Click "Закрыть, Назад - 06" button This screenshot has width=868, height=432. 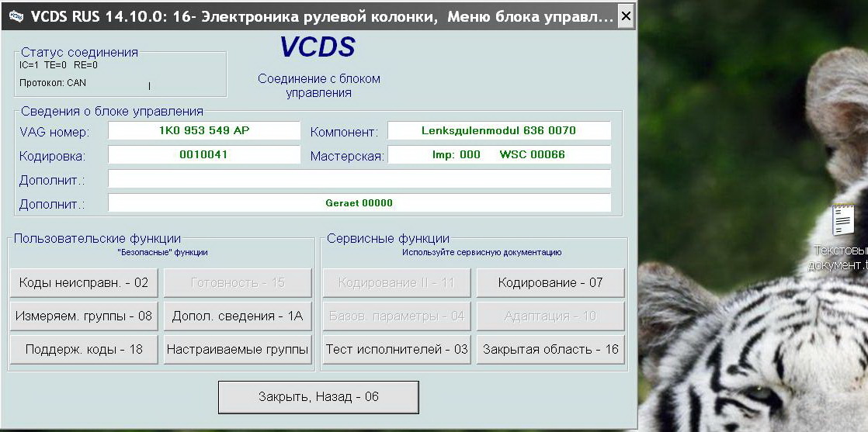pyautogui.click(x=318, y=396)
